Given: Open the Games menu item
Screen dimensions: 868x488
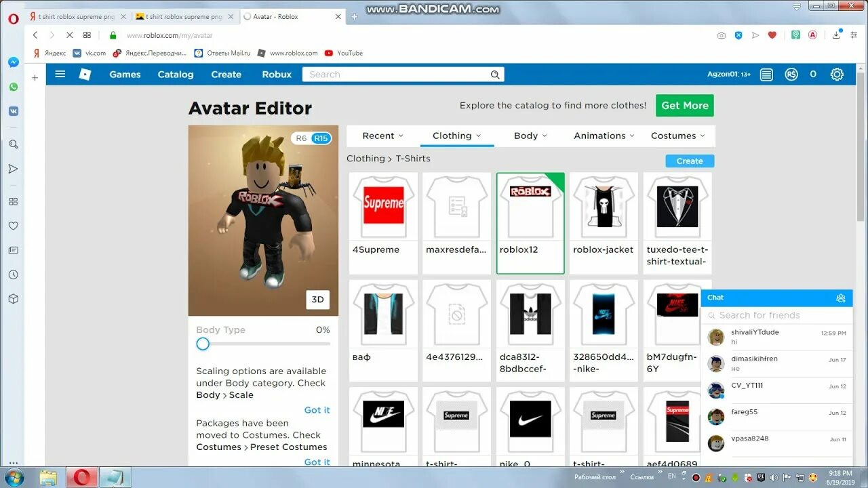Looking at the screenshot, I should tap(125, 75).
